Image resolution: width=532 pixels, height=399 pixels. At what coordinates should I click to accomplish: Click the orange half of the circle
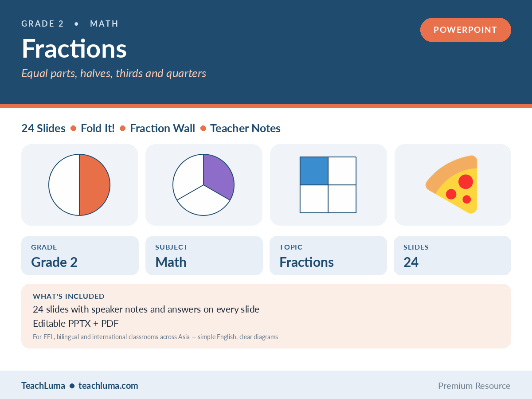pyautogui.click(x=95, y=185)
